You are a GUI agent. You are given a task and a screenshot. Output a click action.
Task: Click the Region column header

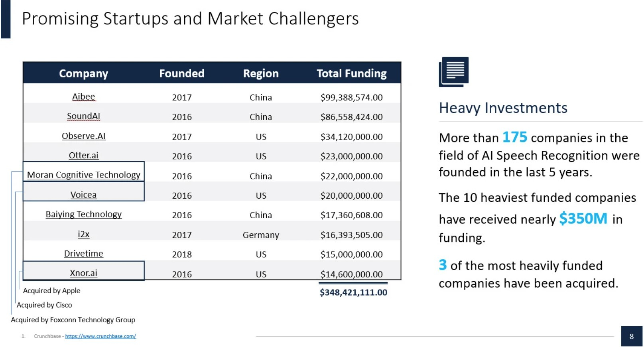pos(261,73)
